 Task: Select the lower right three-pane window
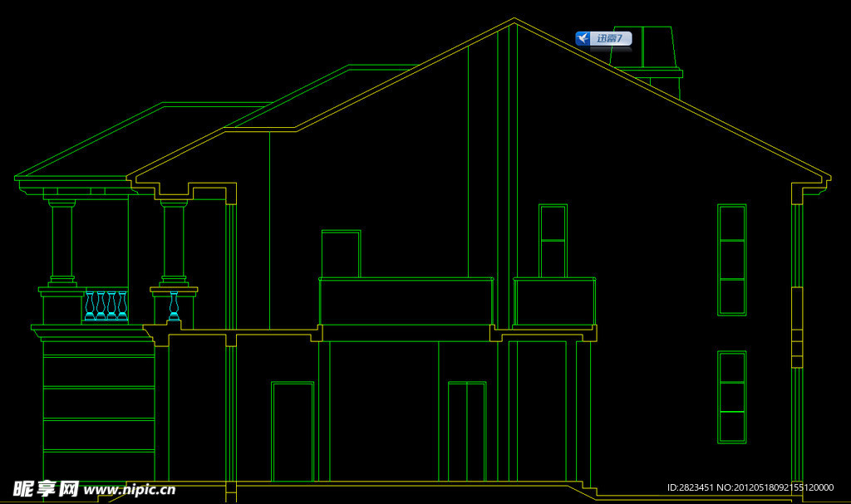(731, 397)
